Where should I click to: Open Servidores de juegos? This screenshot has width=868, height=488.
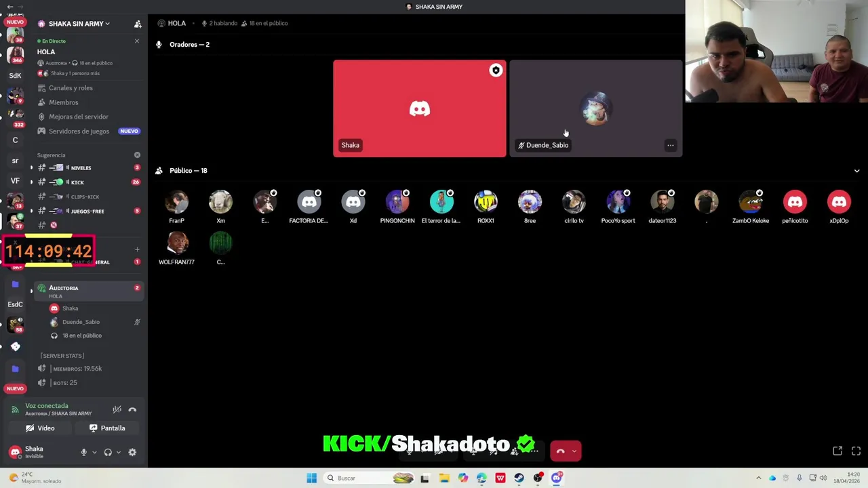88,131
